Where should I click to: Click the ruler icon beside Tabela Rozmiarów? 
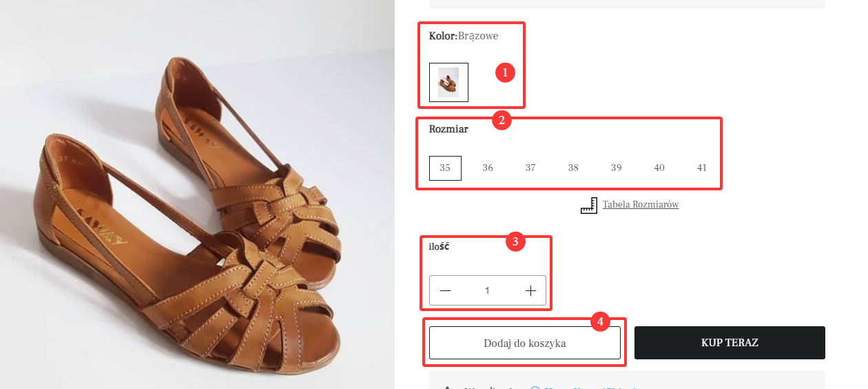tap(588, 205)
